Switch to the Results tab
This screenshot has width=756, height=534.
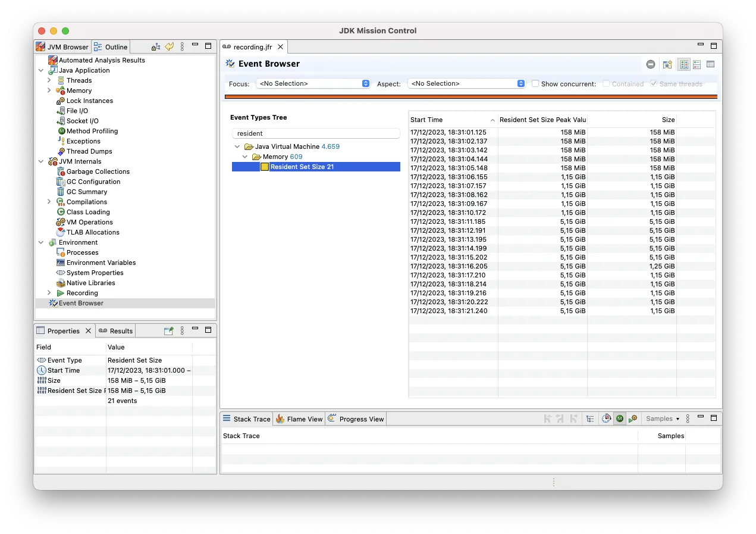tap(116, 331)
